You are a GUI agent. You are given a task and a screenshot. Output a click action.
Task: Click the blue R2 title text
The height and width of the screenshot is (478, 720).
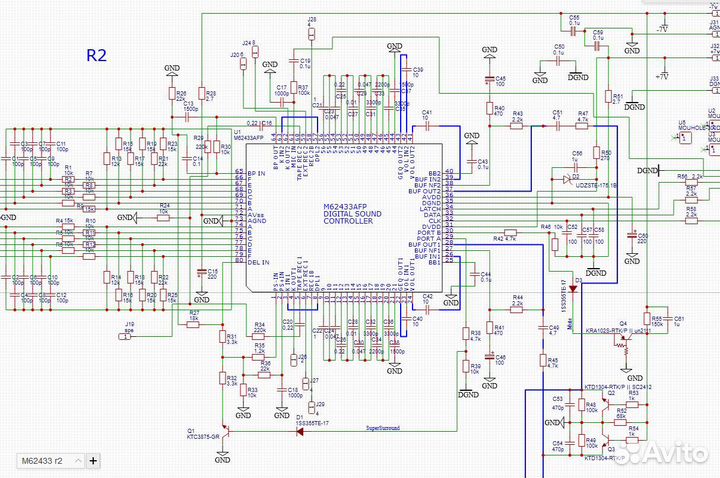point(95,56)
